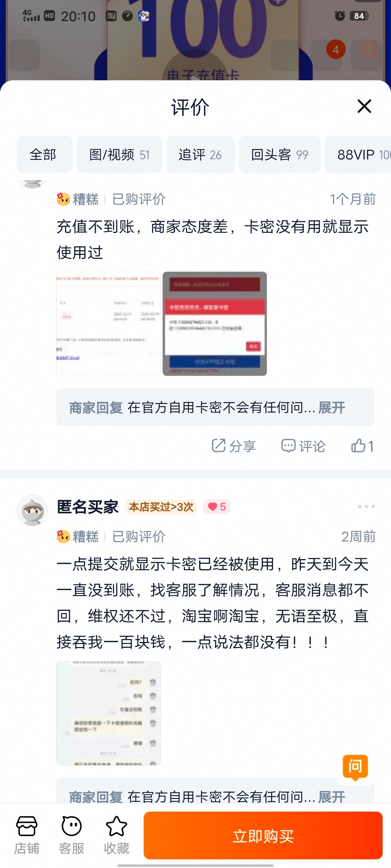View the chat screenshot in anonymous review
This screenshot has width=391, height=868.
[108, 713]
